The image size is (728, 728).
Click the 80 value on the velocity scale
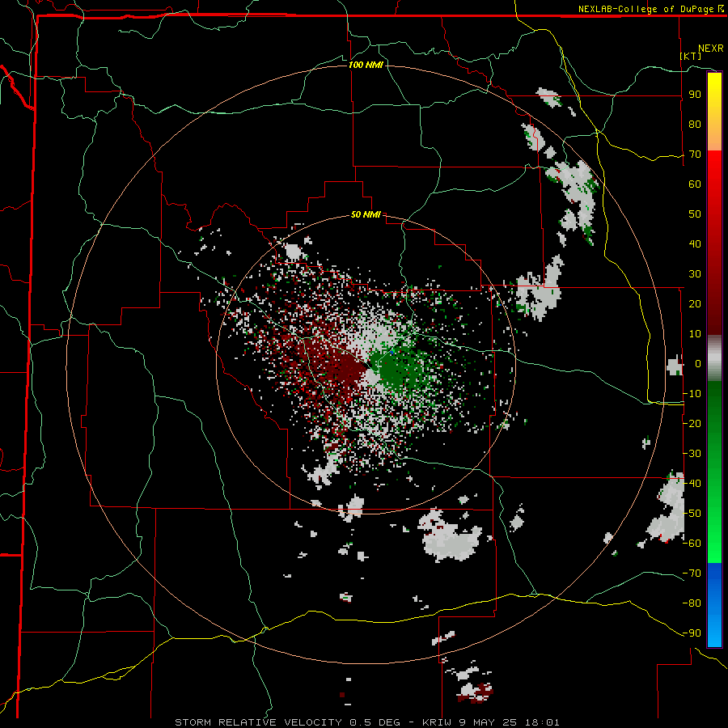[695, 124]
